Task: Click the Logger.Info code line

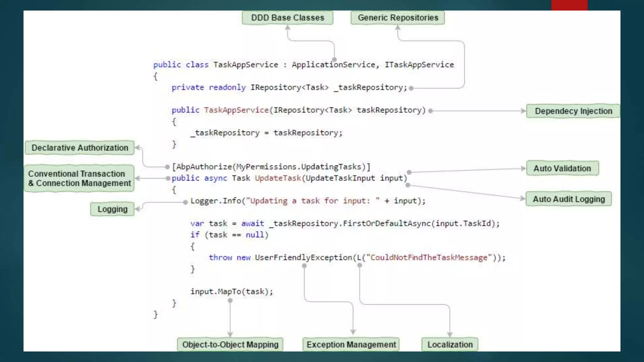Action: [308, 201]
